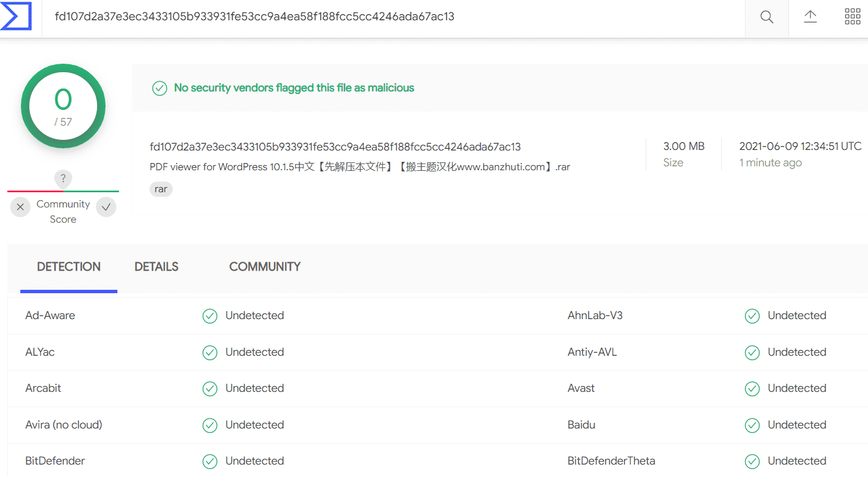This screenshot has width=868, height=477.
Task: Click the search magnifier icon
Action: 766,17
